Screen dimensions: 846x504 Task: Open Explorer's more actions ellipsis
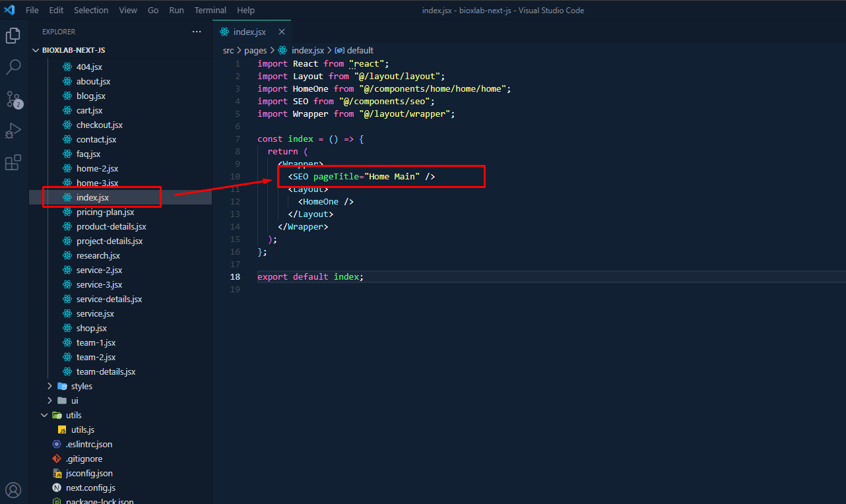coord(197,32)
